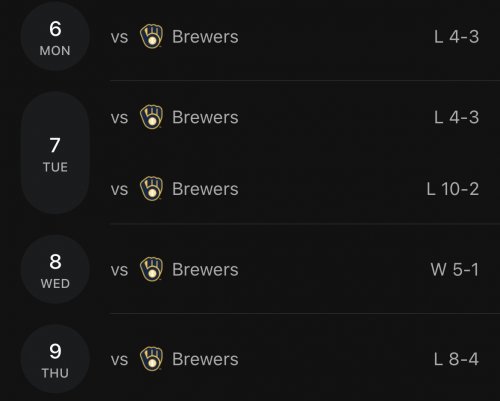Click Brewers logo in L 10-2 game
This screenshot has width=500, height=401.
point(151,189)
